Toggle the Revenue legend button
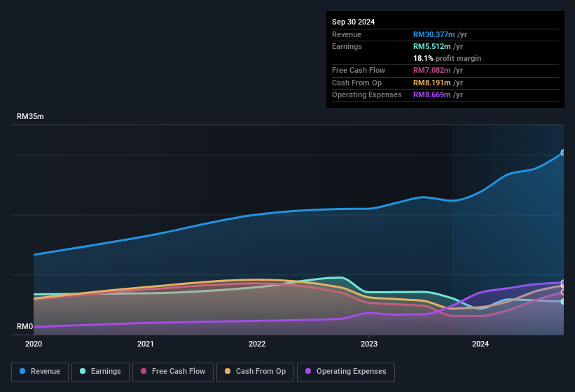Screen dimensions: 575x392 [40, 372]
